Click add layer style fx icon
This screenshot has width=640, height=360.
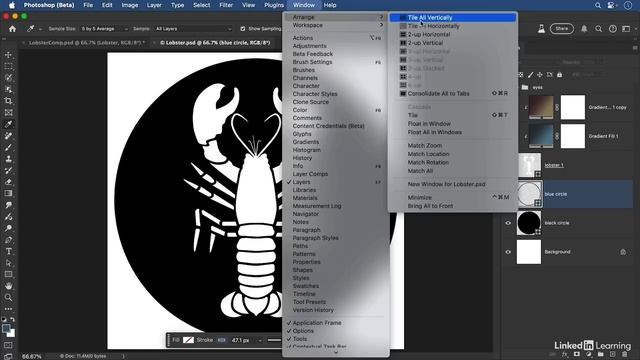click(x=565, y=354)
